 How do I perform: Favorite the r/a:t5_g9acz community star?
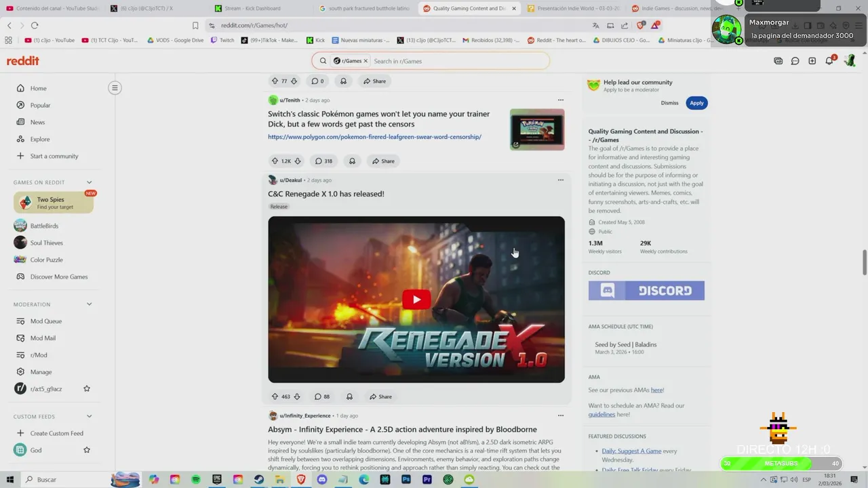[87, 389]
